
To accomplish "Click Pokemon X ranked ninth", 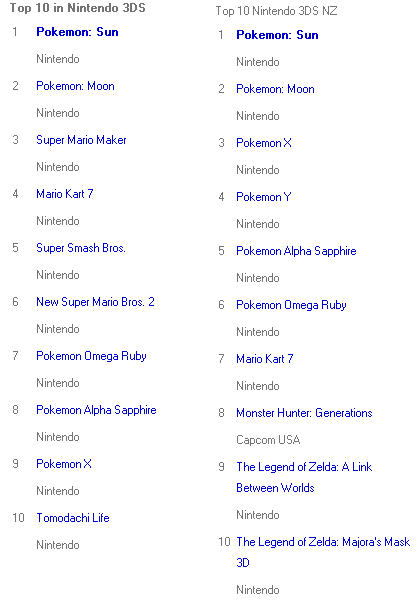I will (64, 463).
